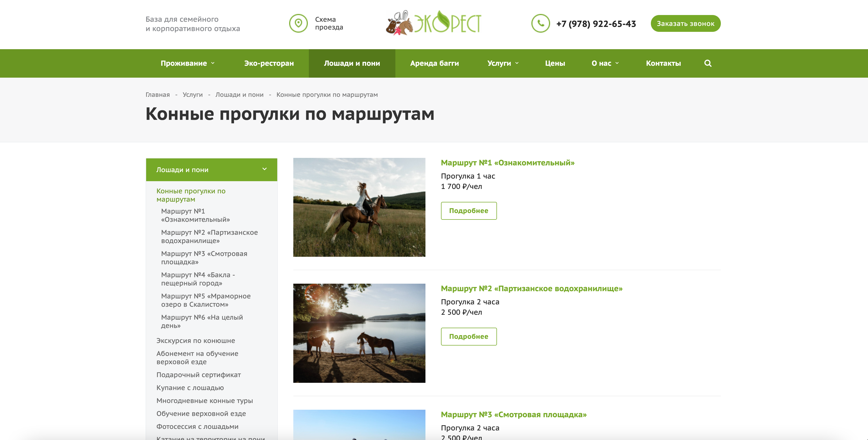Screen dimensions: 868x440
Task: Click the horse rider photo thumbnail
Action: click(x=359, y=207)
